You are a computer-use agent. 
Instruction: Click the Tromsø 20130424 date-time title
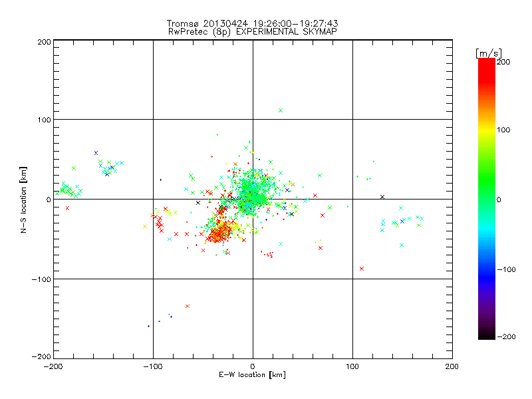pyautogui.click(x=253, y=23)
